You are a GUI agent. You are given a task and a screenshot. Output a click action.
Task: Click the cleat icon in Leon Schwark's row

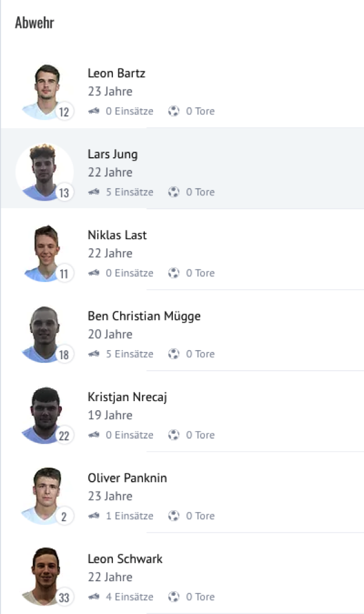click(93, 597)
